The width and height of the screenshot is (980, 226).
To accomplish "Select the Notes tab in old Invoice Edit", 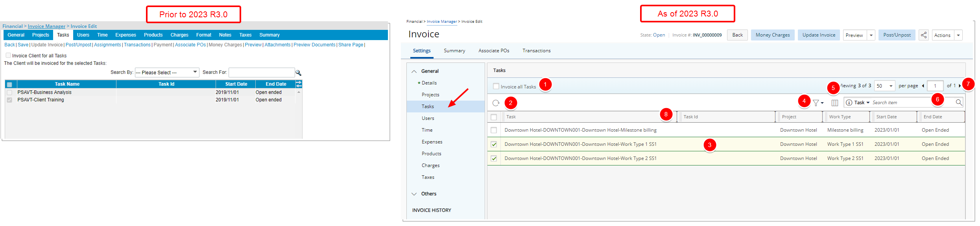I will pyautogui.click(x=225, y=35).
